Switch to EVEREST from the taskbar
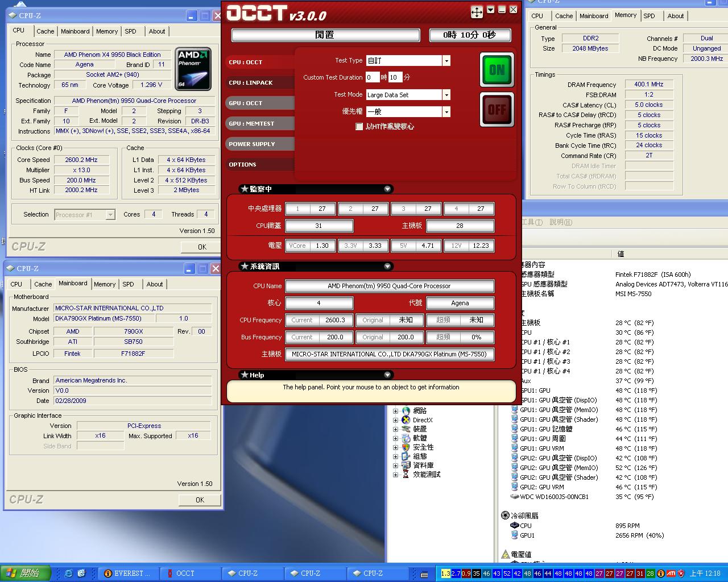 (x=128, y=573)
